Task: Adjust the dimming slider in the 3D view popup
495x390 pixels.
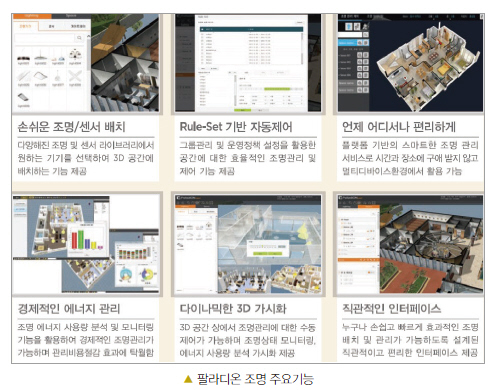Action: click(264, 247)
